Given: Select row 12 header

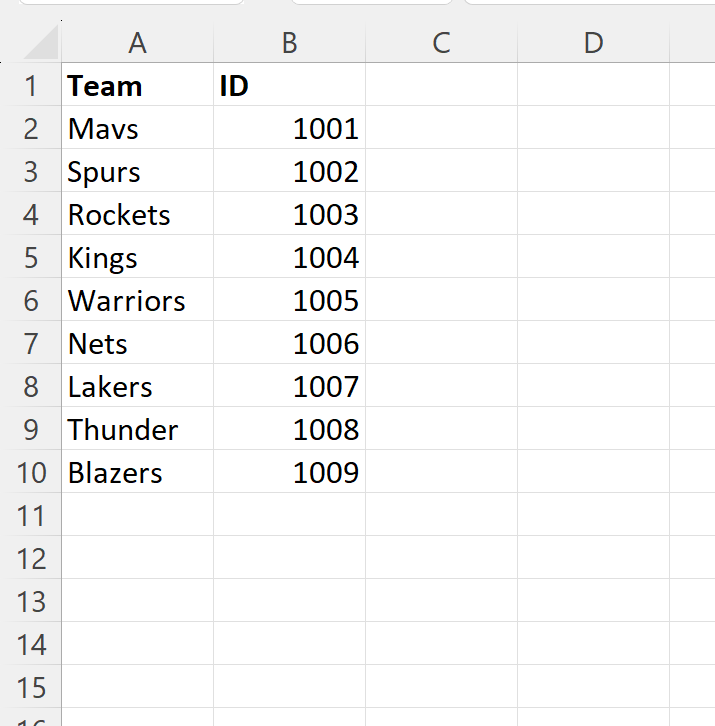Looking at the screenshot, I should (x=31, y=557).
